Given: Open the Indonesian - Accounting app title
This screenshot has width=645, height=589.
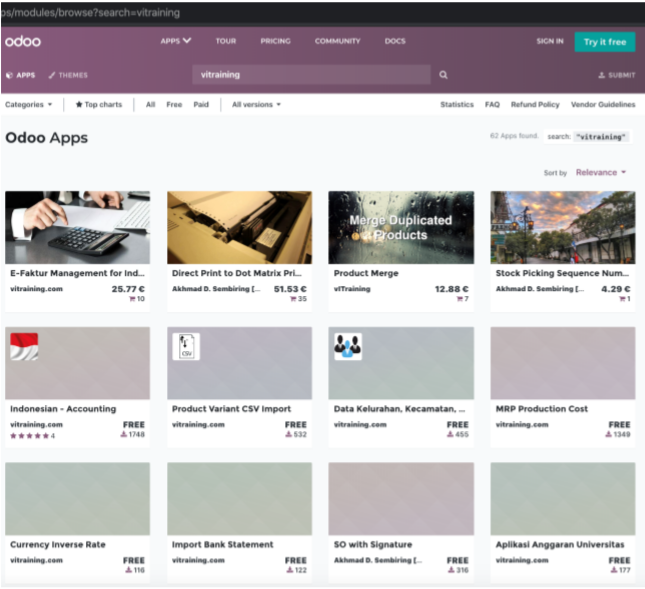Looking at the screenshot, I should point(63,409).
